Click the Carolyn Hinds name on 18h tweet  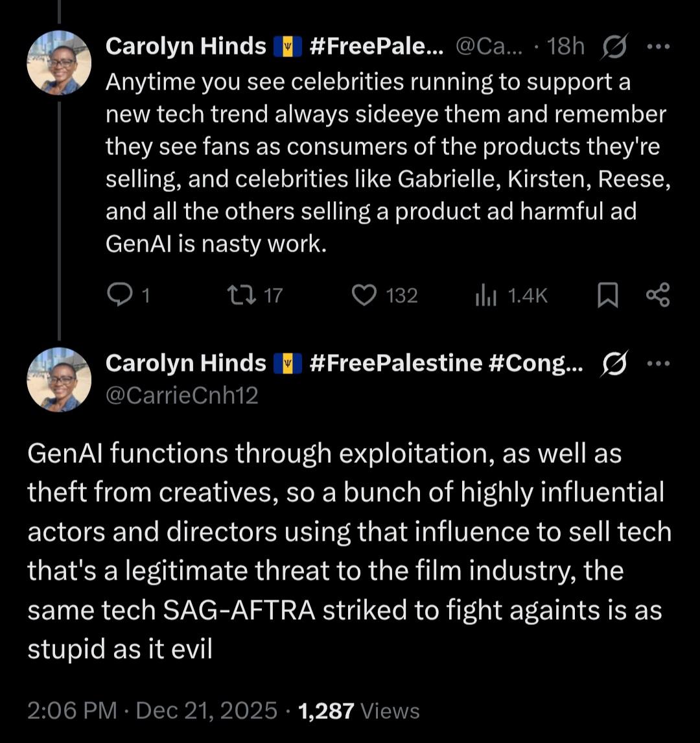(185, 46)
